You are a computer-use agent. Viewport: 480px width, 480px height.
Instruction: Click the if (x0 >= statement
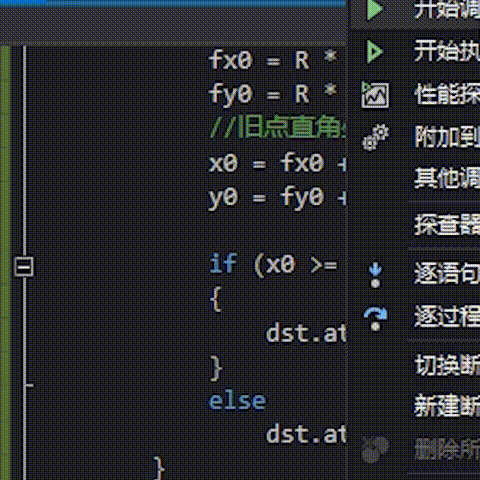pyautogui.click(x=273, y=265)
